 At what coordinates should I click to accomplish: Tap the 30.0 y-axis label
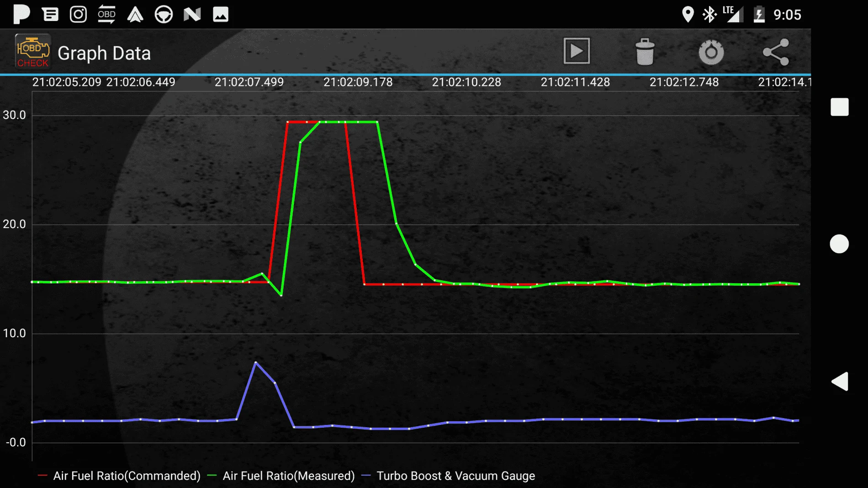(15, 115)
